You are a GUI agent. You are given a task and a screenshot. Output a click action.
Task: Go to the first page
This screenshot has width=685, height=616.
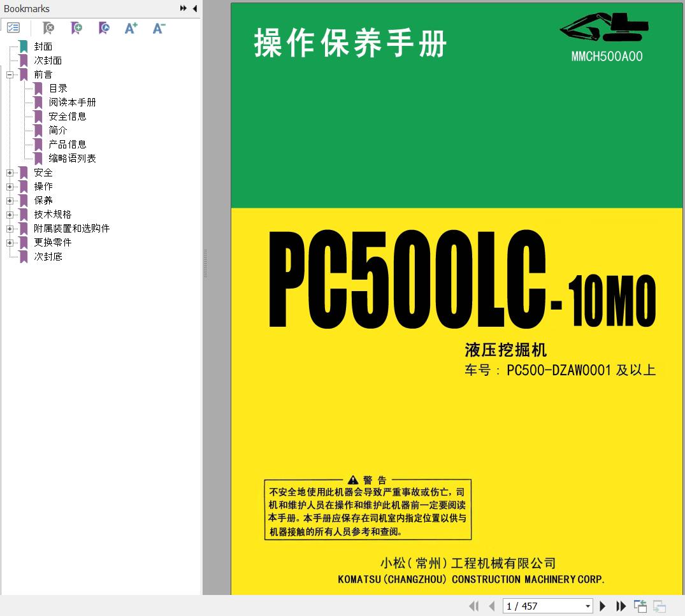click(x=473, y=606)
